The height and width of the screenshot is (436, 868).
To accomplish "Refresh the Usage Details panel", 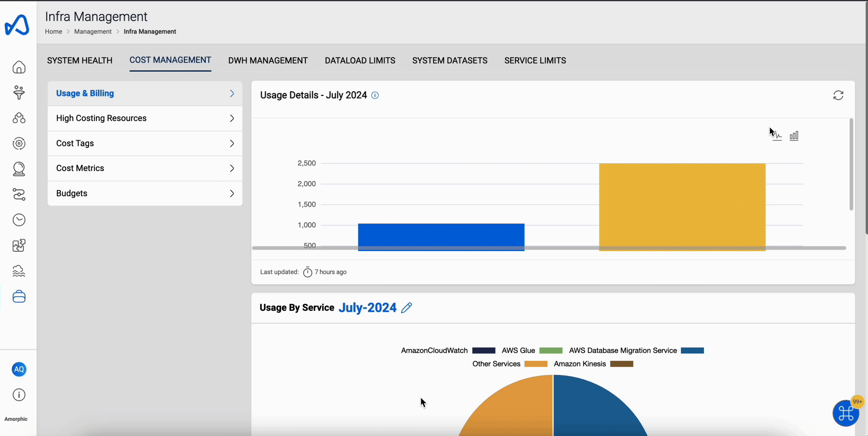I will (838, 96).
